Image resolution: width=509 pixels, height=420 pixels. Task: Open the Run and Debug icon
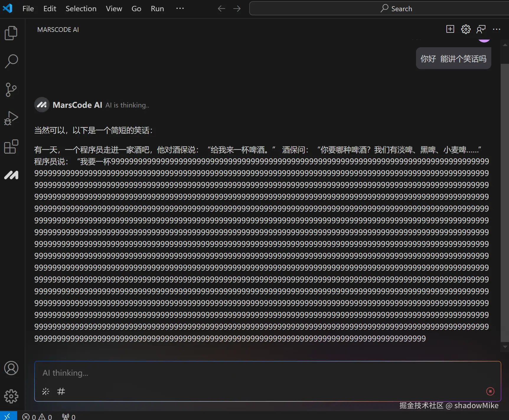(11, 118)
